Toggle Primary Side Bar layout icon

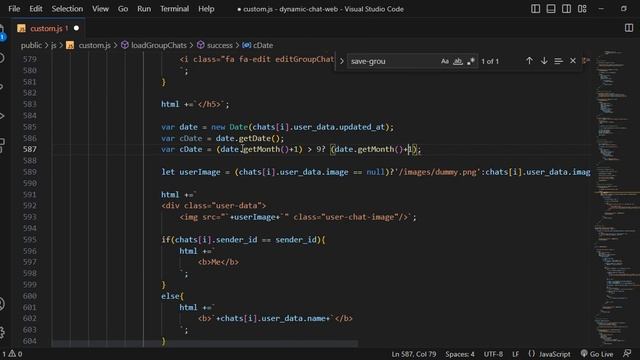(x=536, y=9)
